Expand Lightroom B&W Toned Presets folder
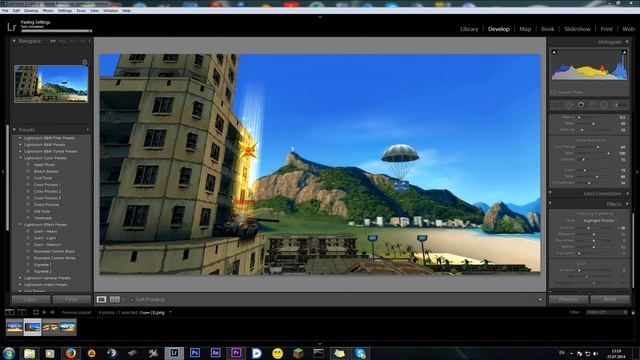The height and width of the screenshot is (360, 640). coord(20,151)
